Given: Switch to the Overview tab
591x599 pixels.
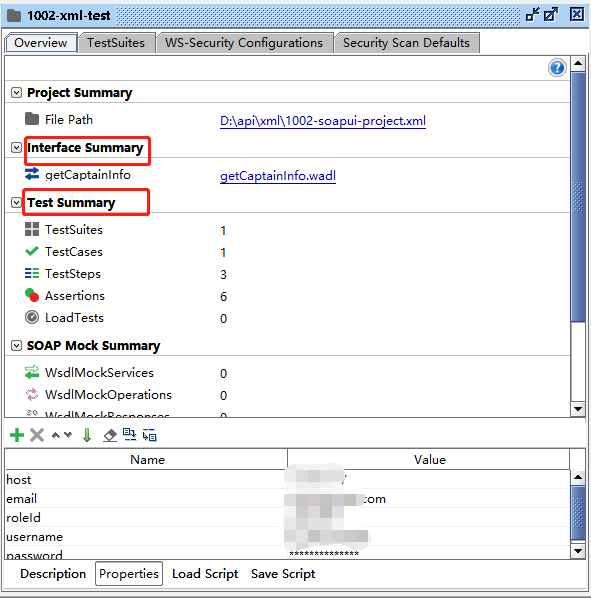Looking at the screenshot, I should coord(41,43).
